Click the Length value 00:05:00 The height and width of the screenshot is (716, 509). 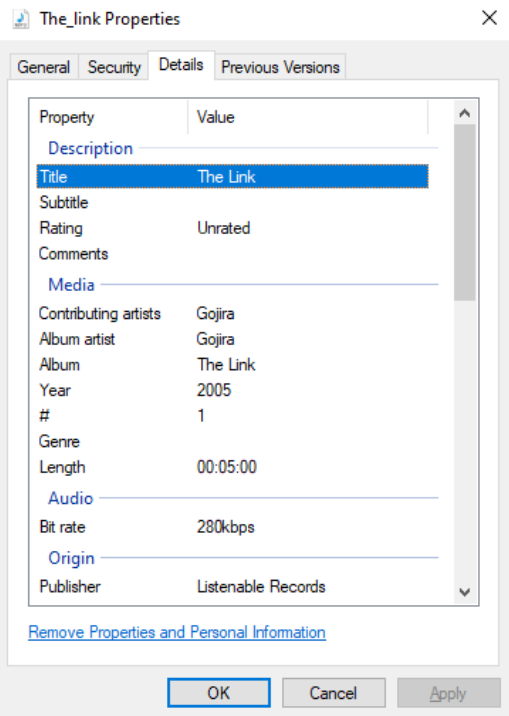[227, 467]
